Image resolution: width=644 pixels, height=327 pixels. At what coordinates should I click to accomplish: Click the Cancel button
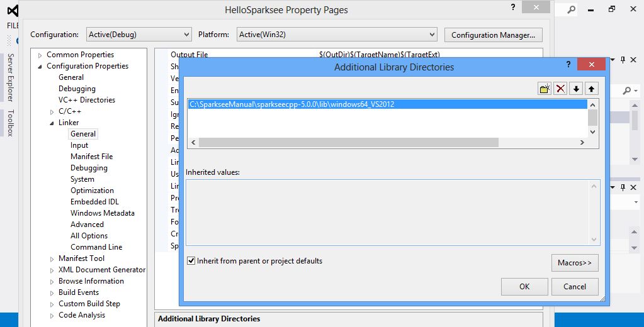575,286
